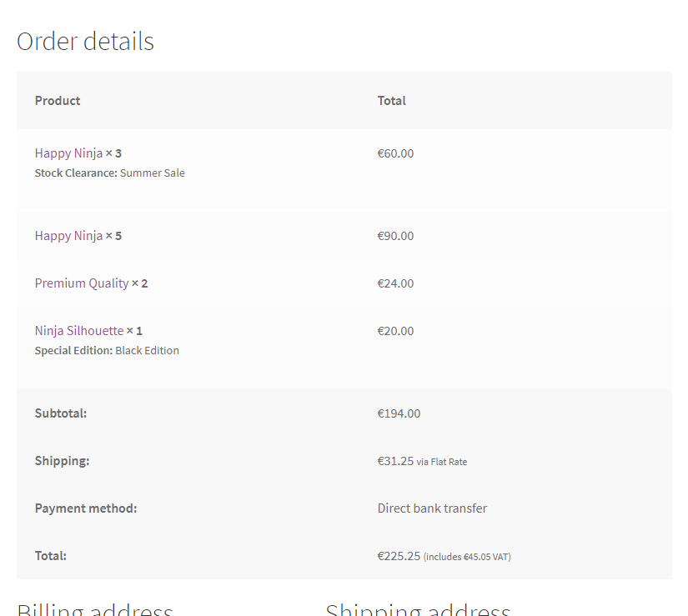Click the €20.00 price for Ninja Silhouette
Image resolution: width=688 pixels, height=616 pixels.
pyautogui.click(x=395, y=331)
